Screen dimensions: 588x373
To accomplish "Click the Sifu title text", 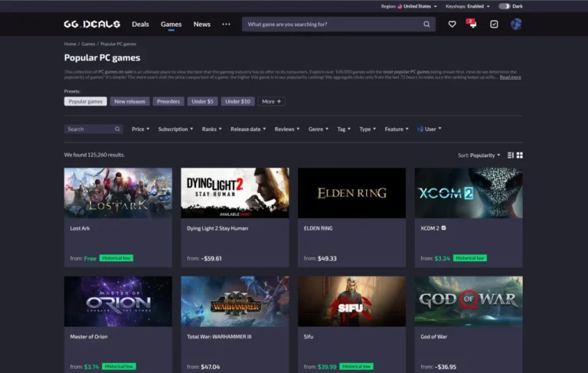I will coord(309,336).
